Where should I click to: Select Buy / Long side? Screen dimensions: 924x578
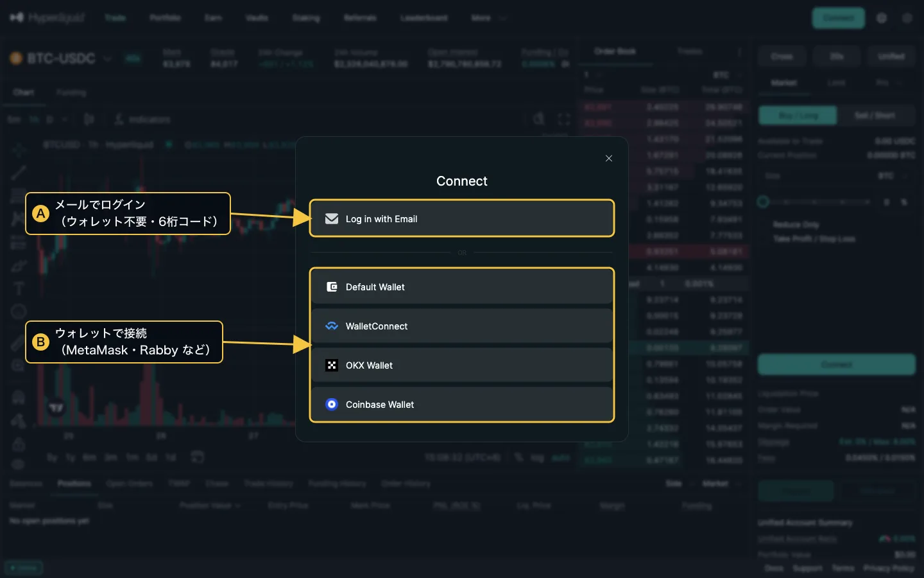[x=798, y=116]
